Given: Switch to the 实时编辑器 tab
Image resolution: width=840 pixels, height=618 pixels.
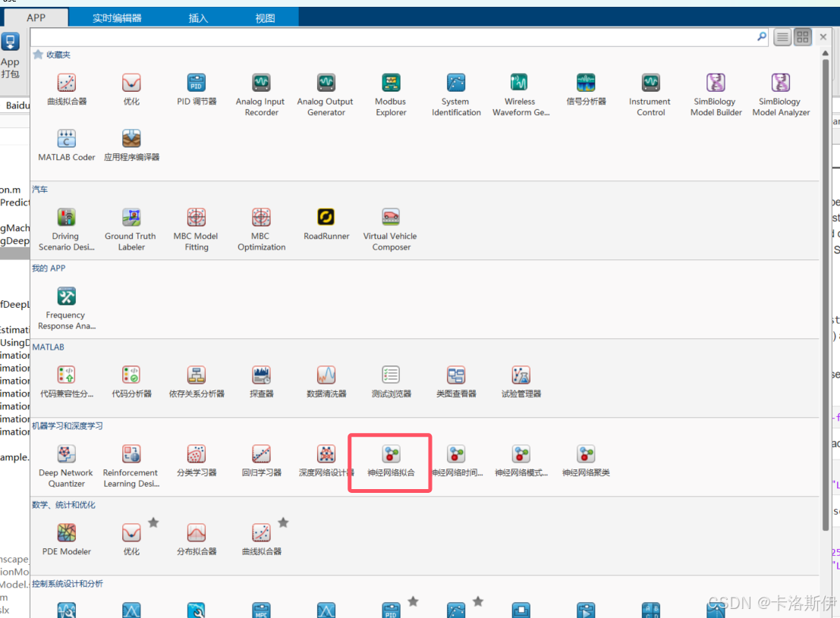Looking at the screenshot, I should pyautogui.click(x=117, y=17).
